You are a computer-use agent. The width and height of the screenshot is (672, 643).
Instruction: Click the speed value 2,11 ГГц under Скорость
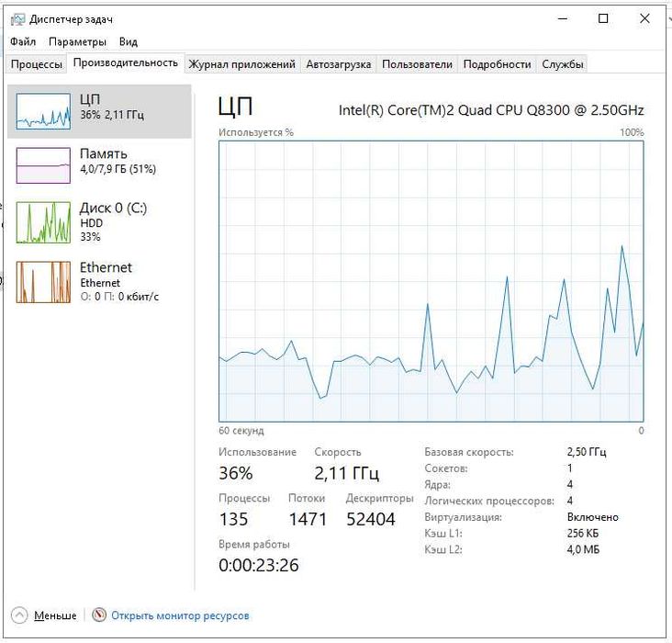tap(347, 473)
